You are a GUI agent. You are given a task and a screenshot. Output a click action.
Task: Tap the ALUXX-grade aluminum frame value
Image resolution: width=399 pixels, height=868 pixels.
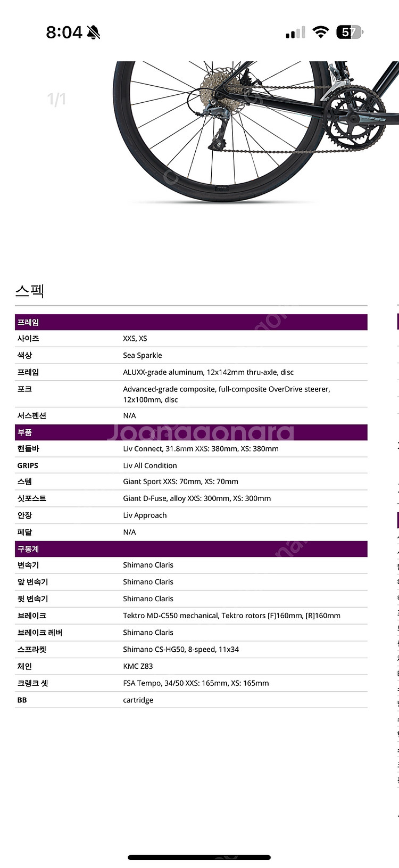coord(209,372)
